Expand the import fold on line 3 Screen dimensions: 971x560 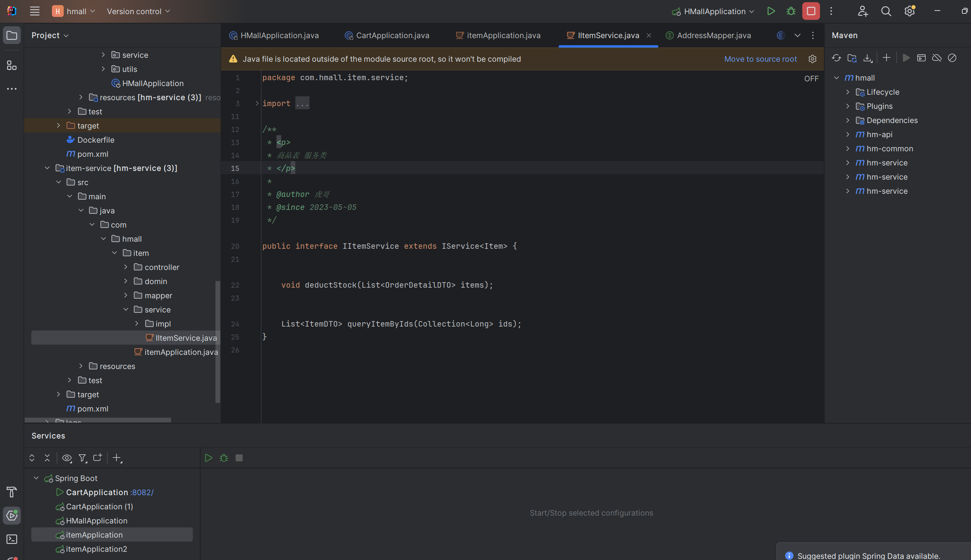tap(257, 103)
